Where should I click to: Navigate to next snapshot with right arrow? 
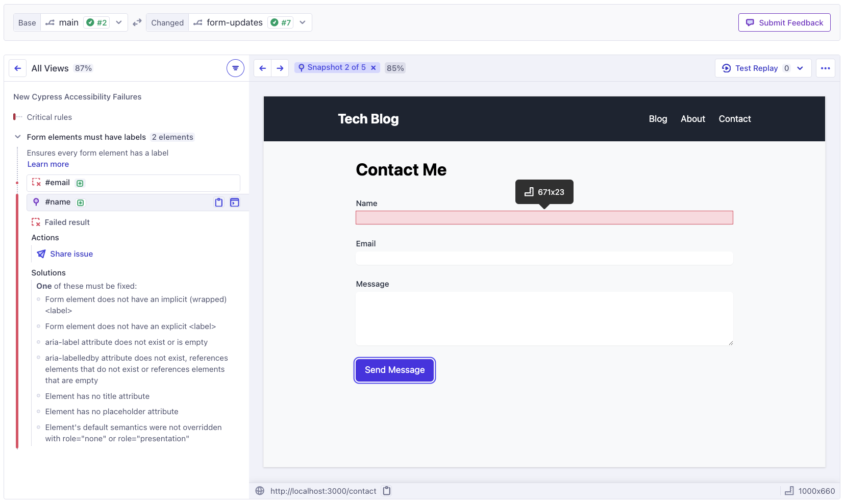click(280, 68)
